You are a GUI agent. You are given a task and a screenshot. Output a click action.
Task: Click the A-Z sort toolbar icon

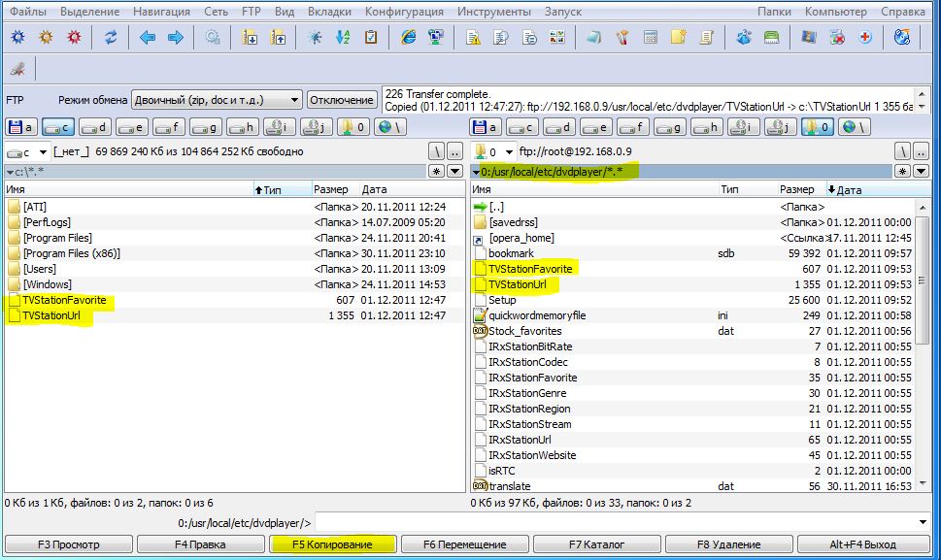(343, 37)
